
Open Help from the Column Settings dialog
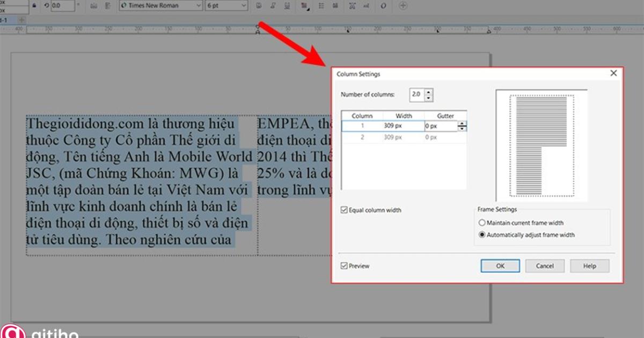coord(589,266)
